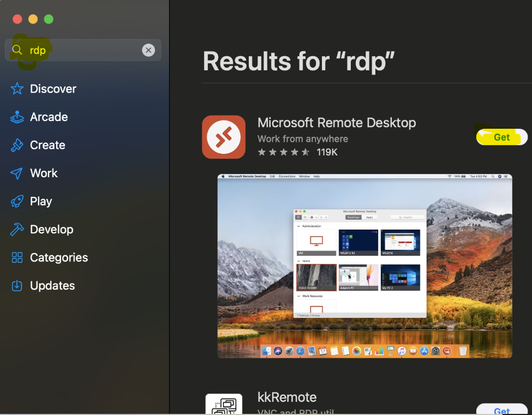This screenshot has height=415, width=532.
Task: Get the Microsoft Remote Desktop app
Action: tap(501, 137)
